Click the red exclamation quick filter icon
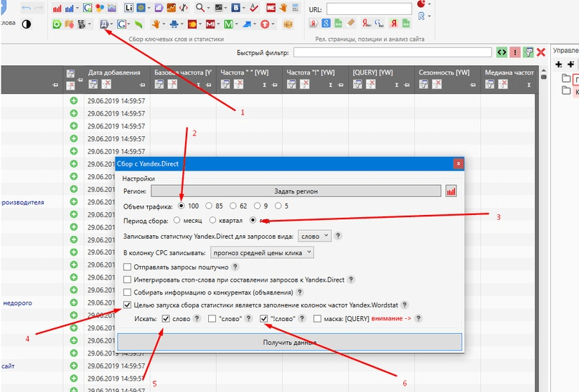 pyautogui.click(x=514, y=52)
